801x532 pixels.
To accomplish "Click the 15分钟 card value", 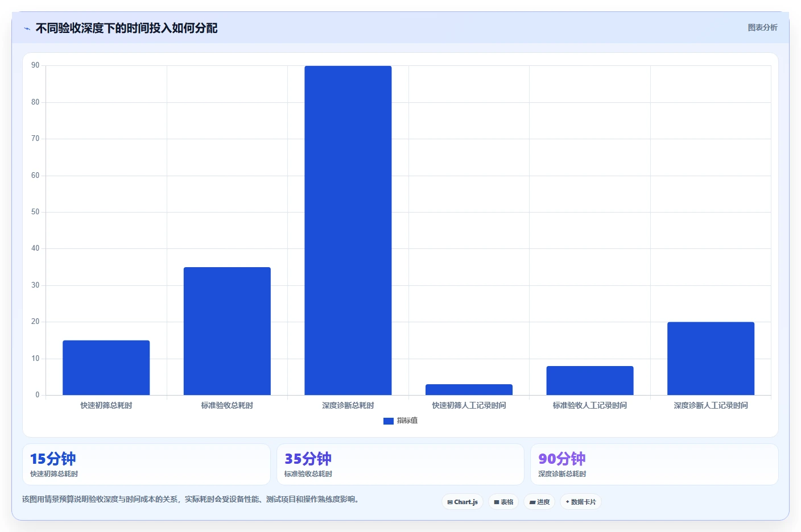I will coord(53,459).
